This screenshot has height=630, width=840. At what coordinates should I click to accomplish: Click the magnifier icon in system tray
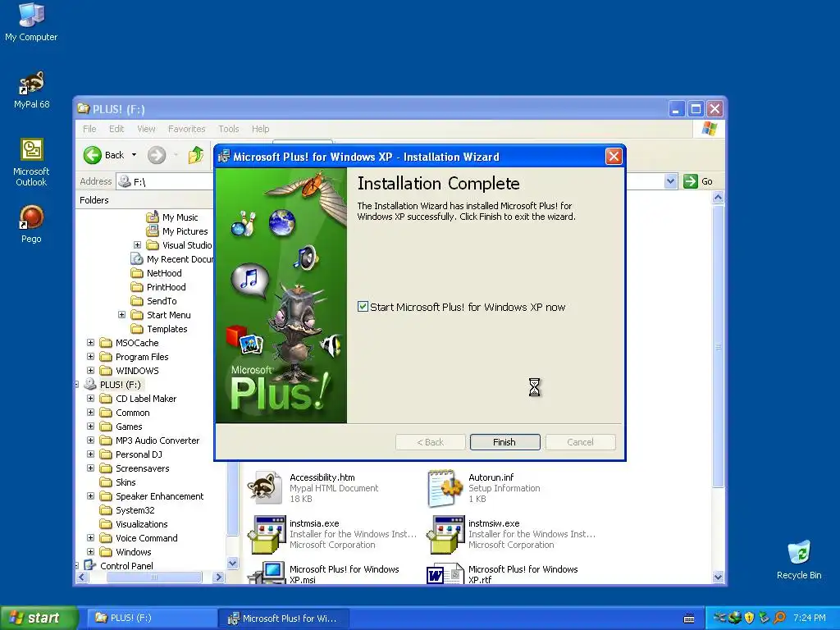click(x=779, y=618)
